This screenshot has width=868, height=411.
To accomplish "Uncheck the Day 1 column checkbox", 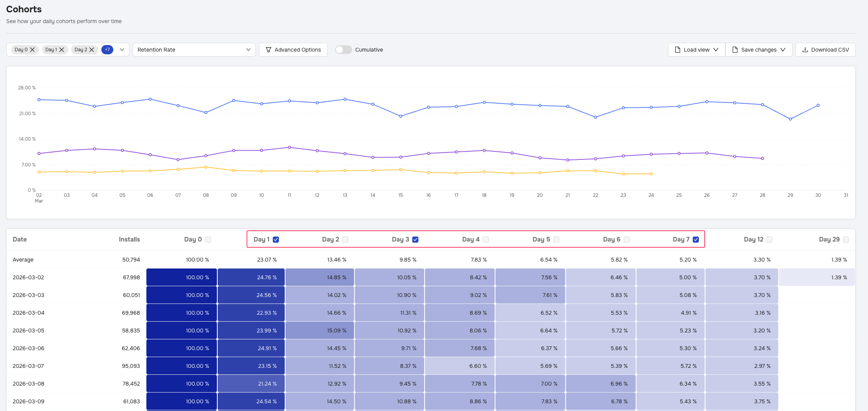I will (x=276, y=240).
